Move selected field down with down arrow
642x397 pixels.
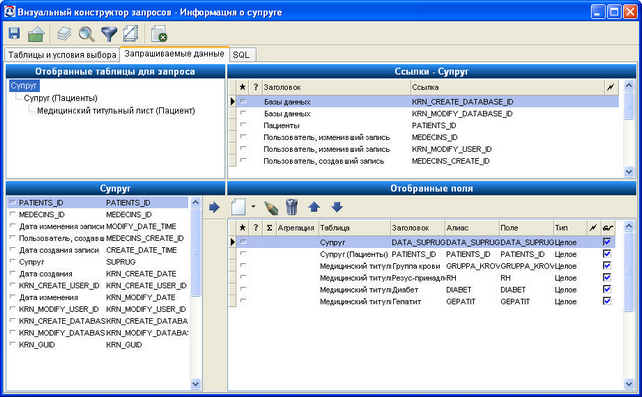pyautogui.click(x=337, y=207)
